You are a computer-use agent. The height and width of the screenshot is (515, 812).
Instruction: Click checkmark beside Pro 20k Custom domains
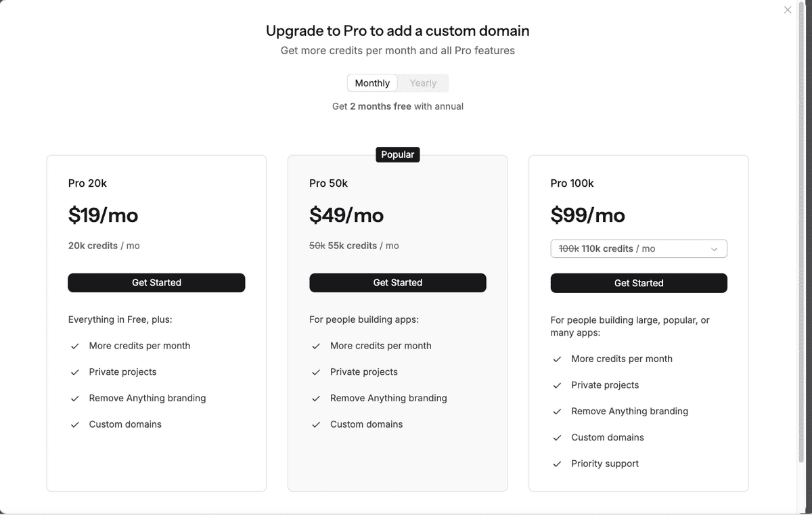point(75,425)
